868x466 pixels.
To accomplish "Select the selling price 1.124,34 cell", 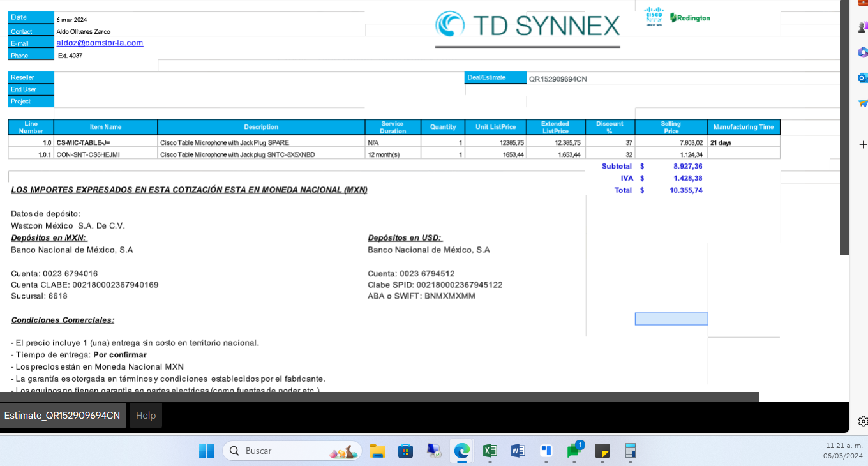I will point(671,154).
